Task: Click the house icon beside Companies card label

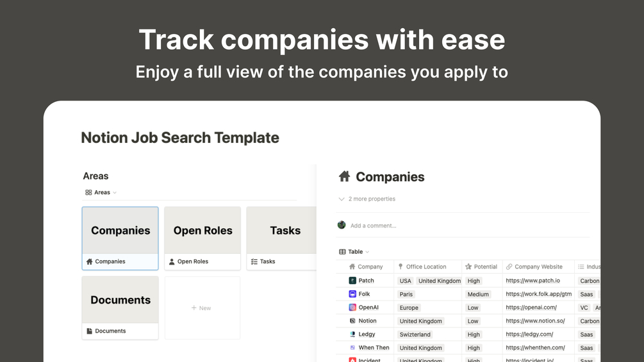Action: [90, 261]
